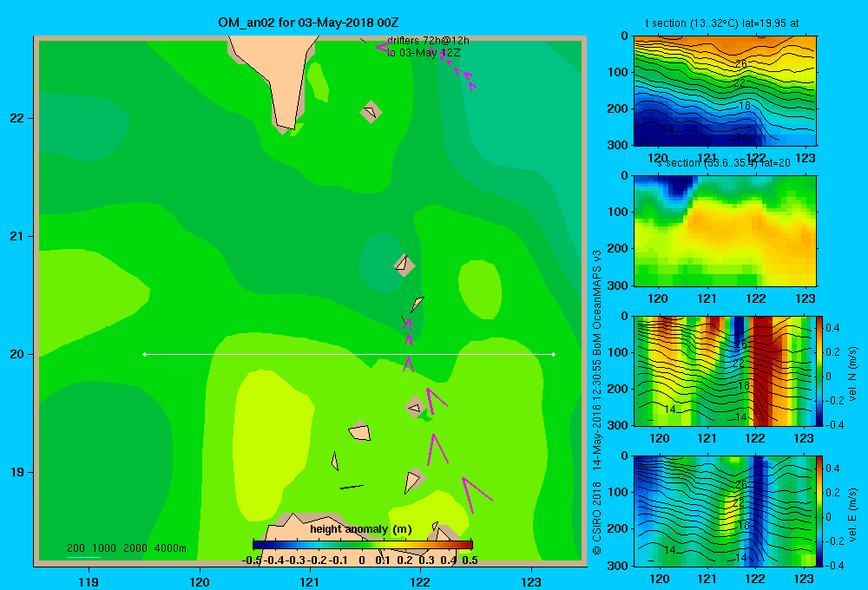868x590 pixels.
Task: Select the "vel. E (m/s)" axis label
Action: pyautogui.click(x=852, y=514)
